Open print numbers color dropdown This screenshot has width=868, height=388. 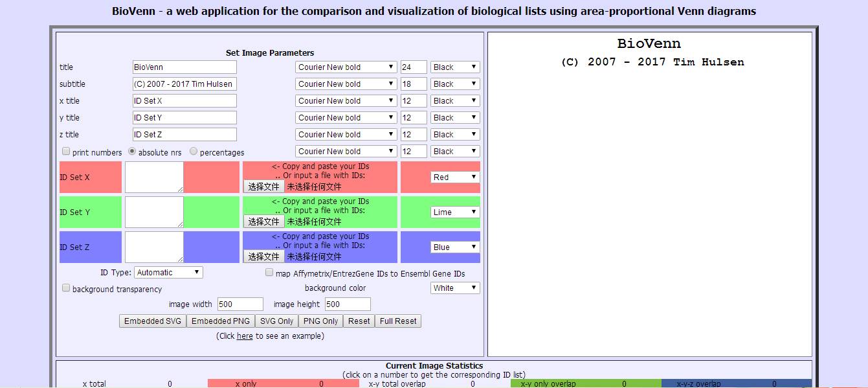click(x=455, y=151)
